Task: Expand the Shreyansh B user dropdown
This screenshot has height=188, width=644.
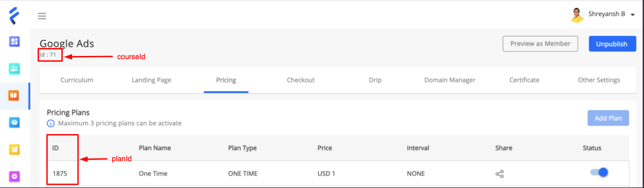Action: (x=603, y=15)
